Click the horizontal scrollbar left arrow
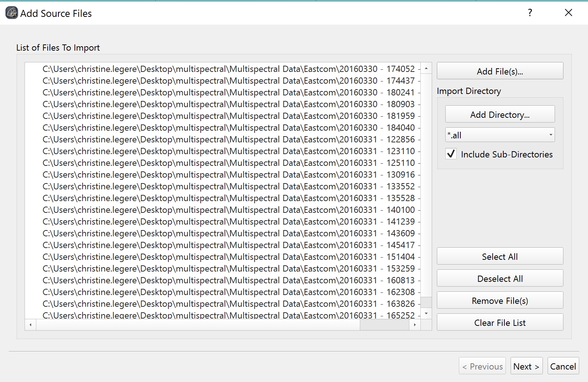This screenshot has height=382, width=588. click(x=30, y=325)
